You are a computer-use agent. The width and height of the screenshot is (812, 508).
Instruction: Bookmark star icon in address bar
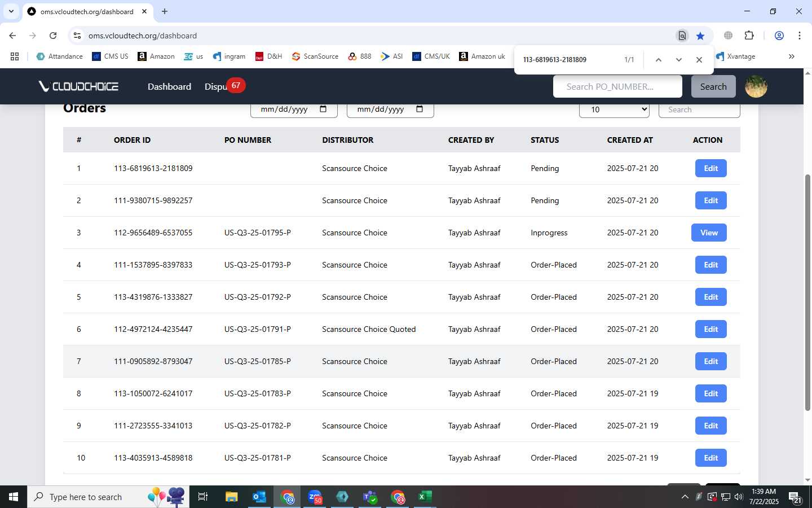tap(700, 36)
